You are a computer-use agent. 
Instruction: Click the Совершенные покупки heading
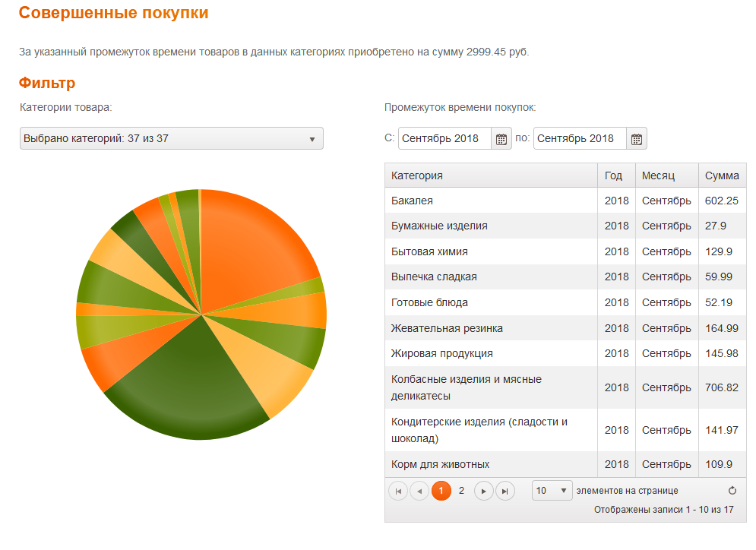[114, 12]
